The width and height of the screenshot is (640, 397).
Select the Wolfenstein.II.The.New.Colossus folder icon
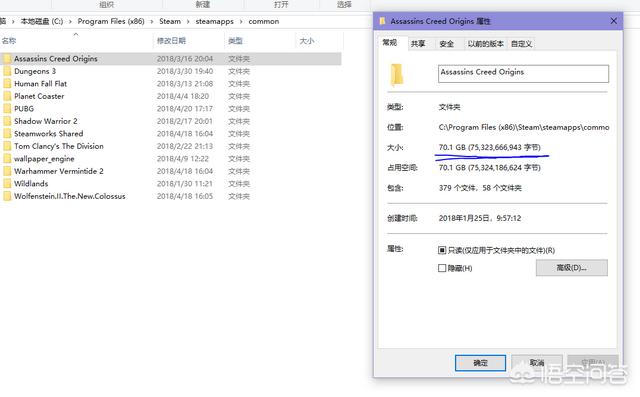pyautogui.click(x=7, y=196)
